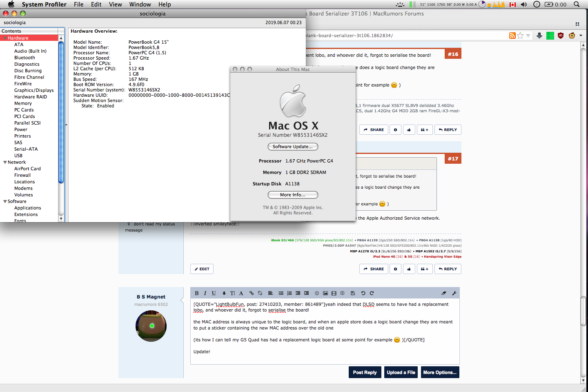Viewport: 588px width, 392px height.
Task: Collapse the Software section in Contents
Action: click(x=5, y=201)
